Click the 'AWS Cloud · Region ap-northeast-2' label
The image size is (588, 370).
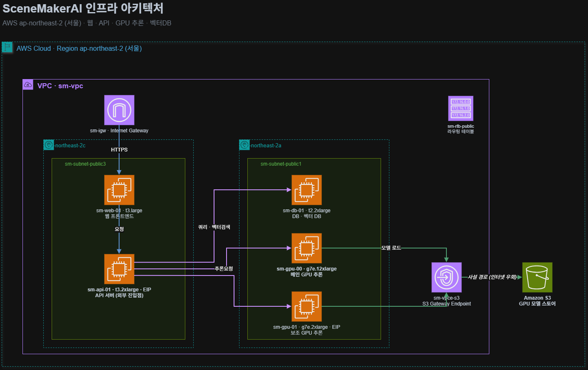coord(79,48)
